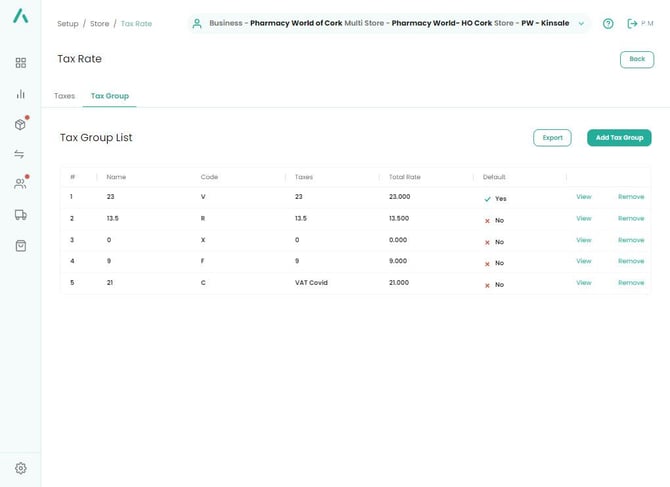Open the customers people icon in sidebar

coord(20,184)
